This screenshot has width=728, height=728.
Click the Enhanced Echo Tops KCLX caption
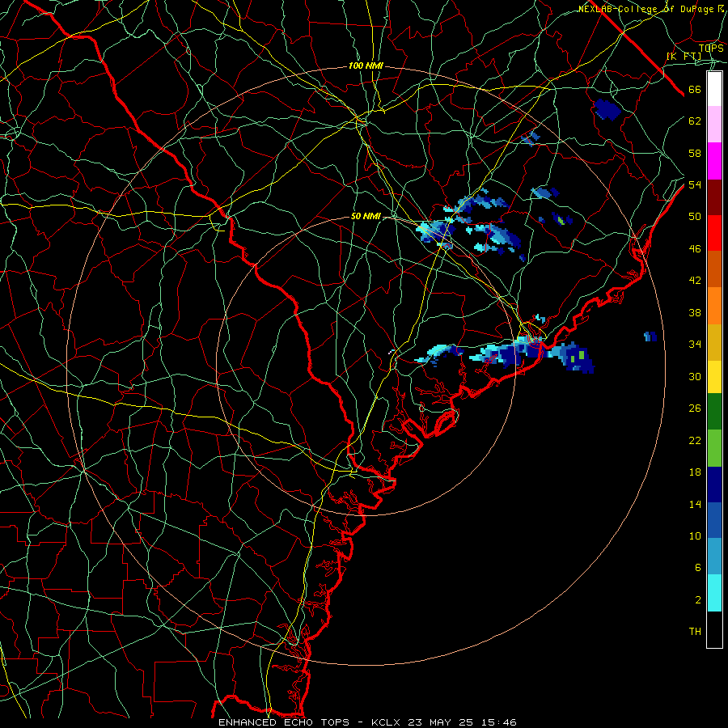367,722
